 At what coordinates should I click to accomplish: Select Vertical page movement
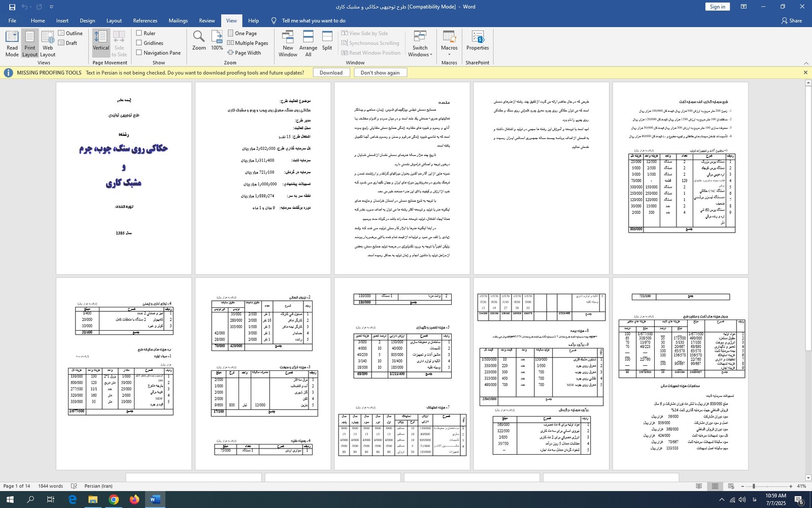click(101, 44)
